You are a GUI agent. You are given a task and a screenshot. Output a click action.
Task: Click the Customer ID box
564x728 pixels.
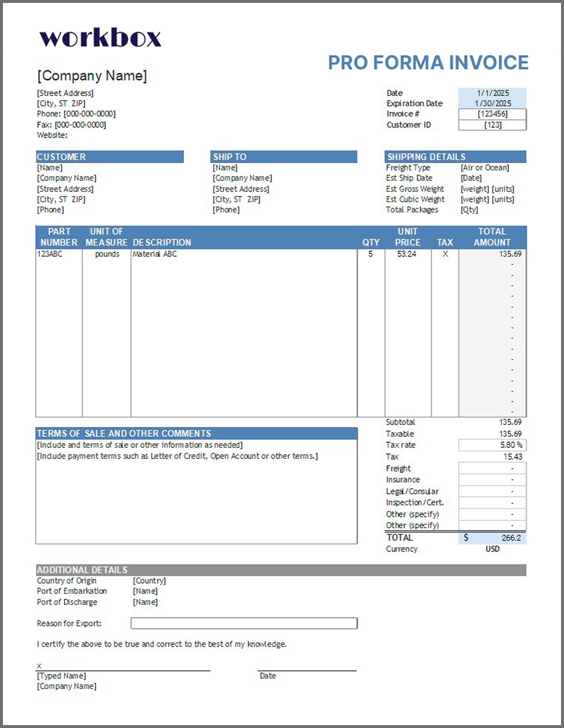point(492,125)
